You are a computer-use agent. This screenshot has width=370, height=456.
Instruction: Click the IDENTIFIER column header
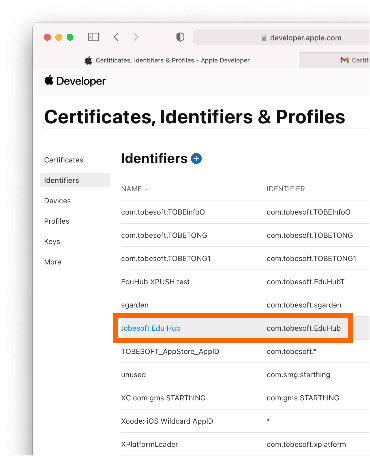(x=286, y=189)
